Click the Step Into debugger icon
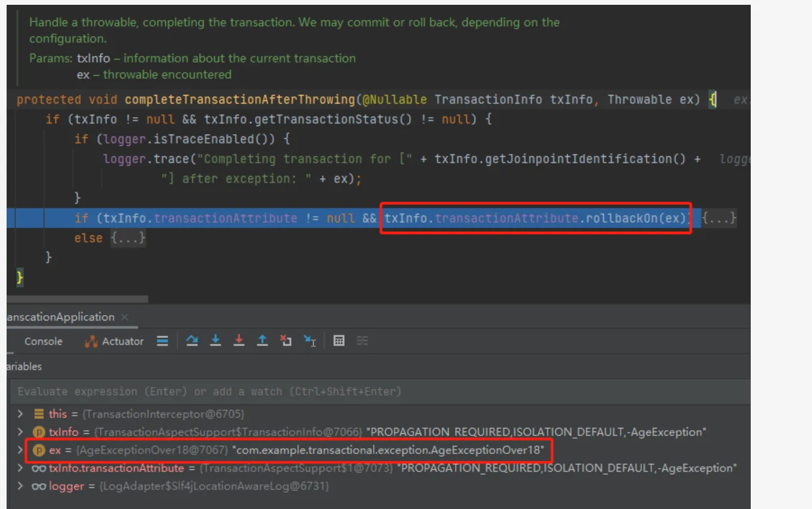This screenshot has width=812, height=509. pyautogui.click(x=216, y=340)
